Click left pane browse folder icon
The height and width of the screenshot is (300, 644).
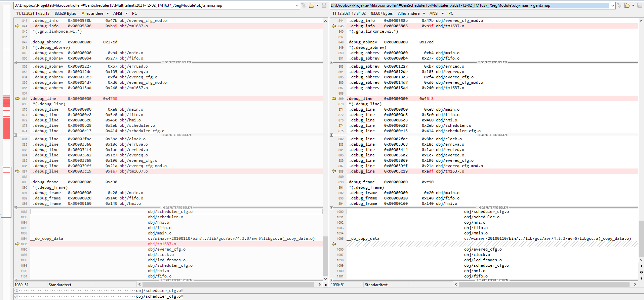[312, 5]
